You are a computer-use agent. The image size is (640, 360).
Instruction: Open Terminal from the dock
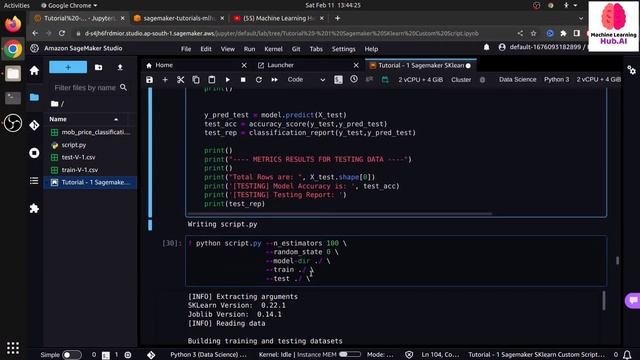click(x=13, y=98)
